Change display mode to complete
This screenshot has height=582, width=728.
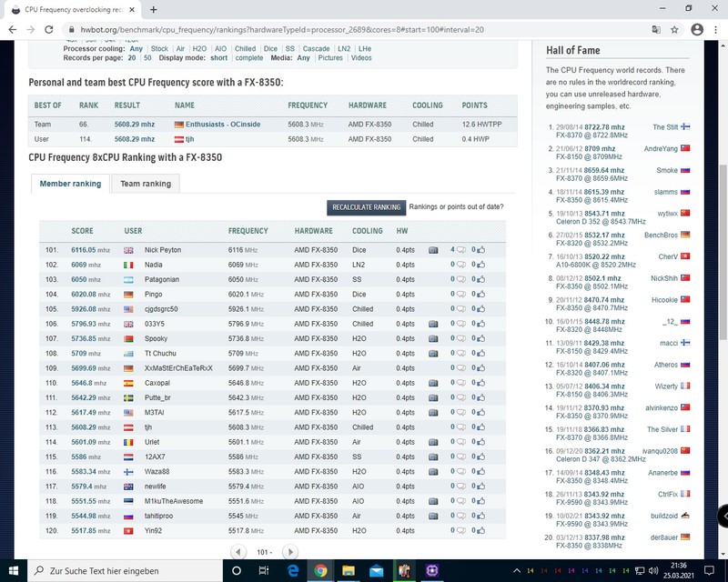point(249,58)
